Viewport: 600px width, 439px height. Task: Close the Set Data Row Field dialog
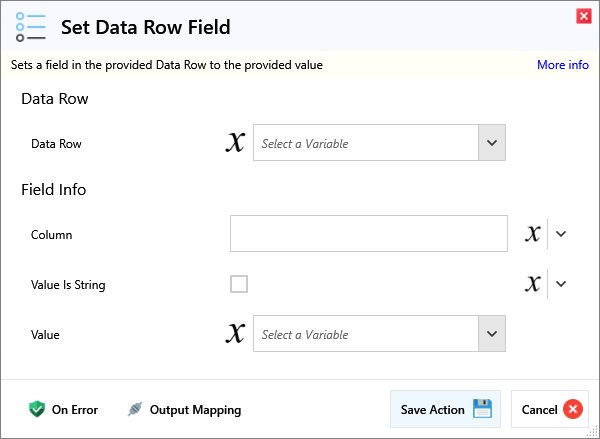[x=583, y=15]
